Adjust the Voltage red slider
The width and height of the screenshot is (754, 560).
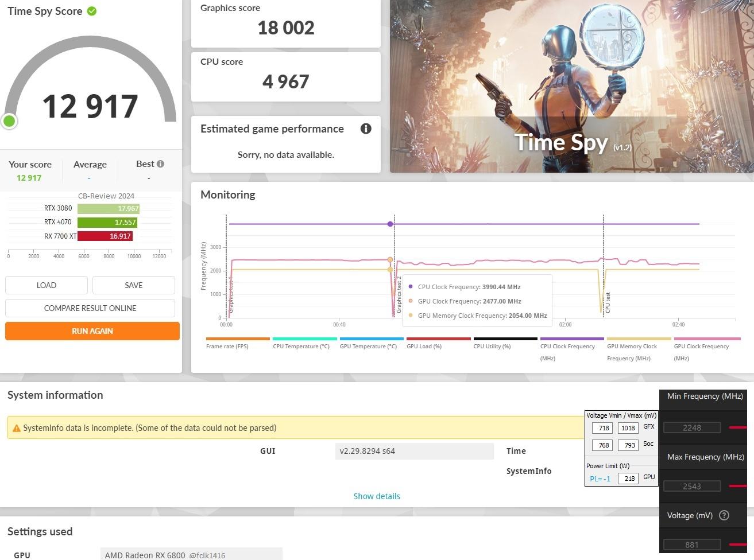[738, 544]
